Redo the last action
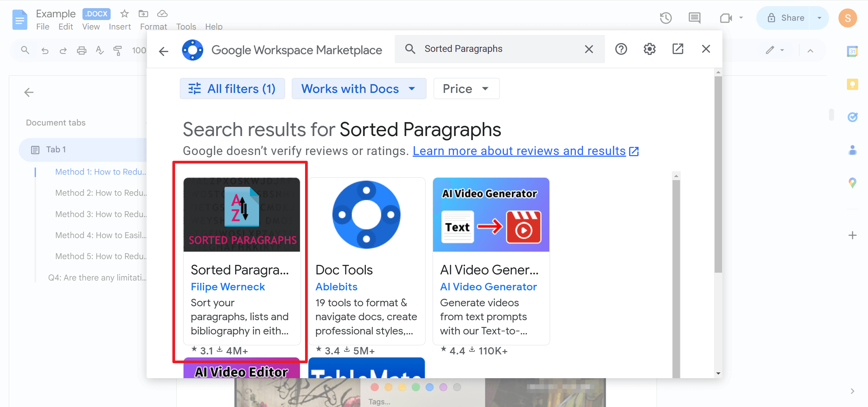This screenshot has height=407, width=868. point(63,51)
